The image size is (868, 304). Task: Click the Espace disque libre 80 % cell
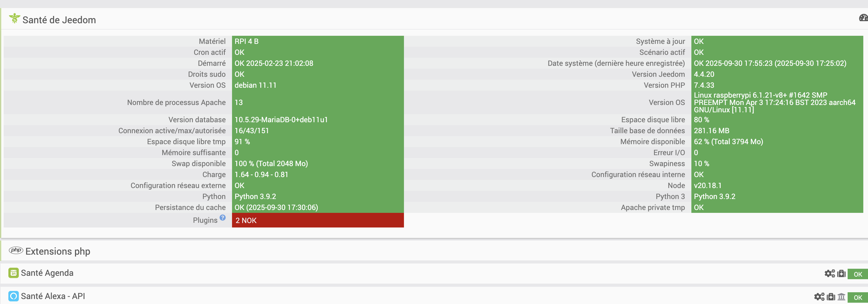click(x=702, y=120)
